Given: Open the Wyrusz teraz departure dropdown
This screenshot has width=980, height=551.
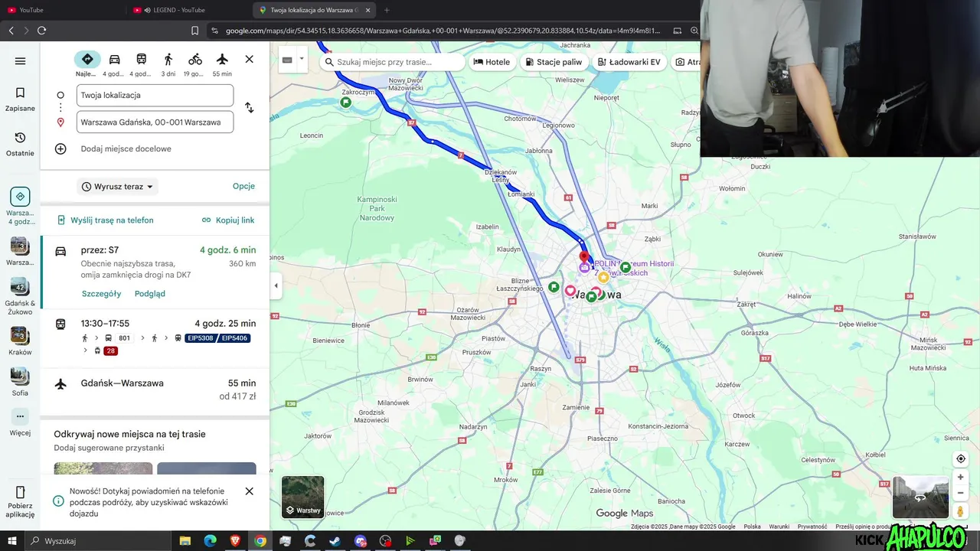Looking at the screenshot, I should pyautogui.click(x=118, y=187).
